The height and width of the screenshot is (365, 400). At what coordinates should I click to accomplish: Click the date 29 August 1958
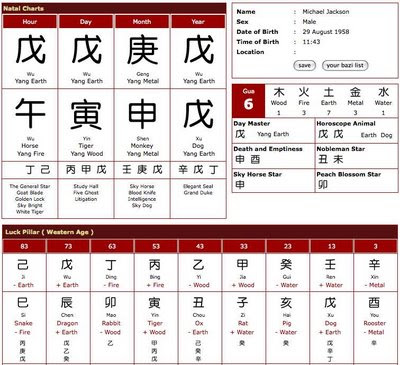pos(326,32)
